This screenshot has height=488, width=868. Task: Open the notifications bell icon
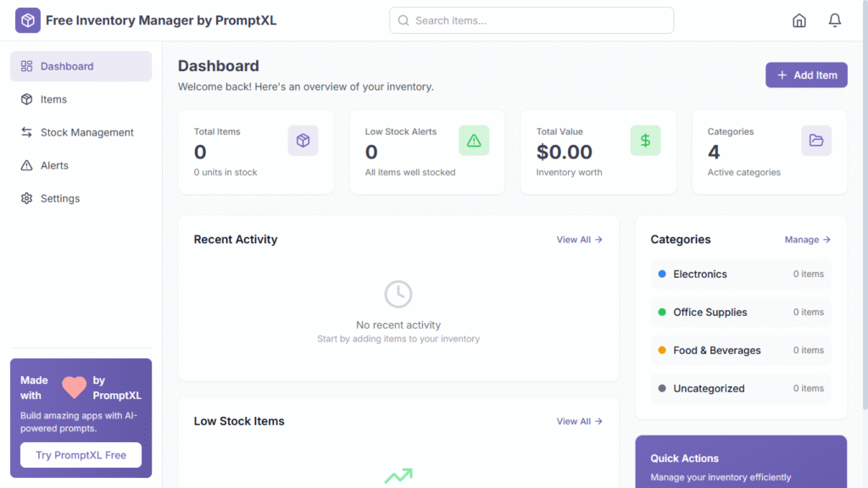coord(835,20)
